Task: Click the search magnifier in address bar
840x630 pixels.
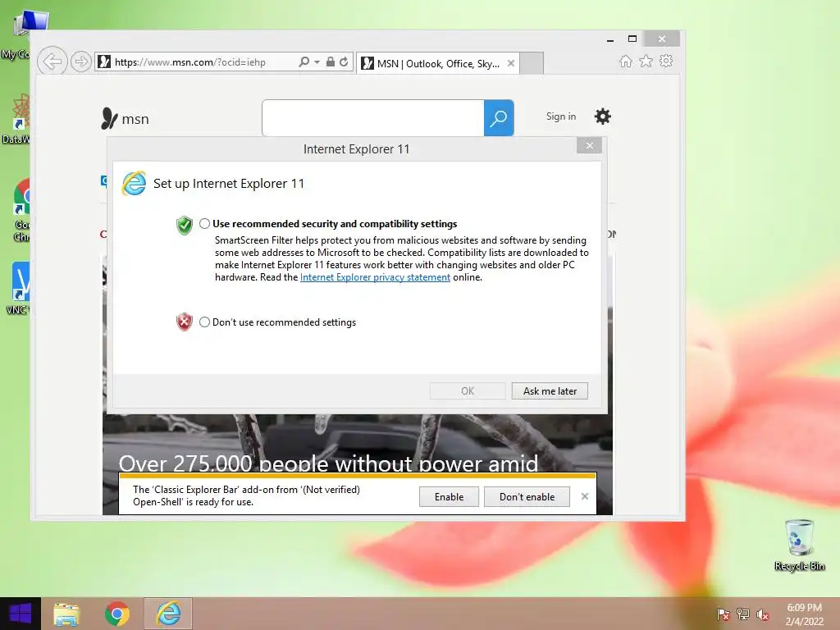Action: (304, 62)
